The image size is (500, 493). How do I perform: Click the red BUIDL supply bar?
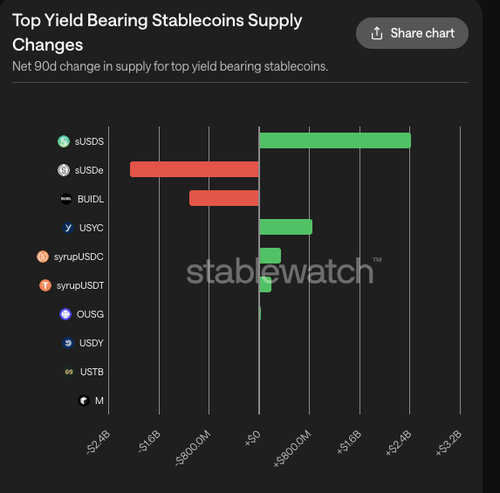[224, 198]
